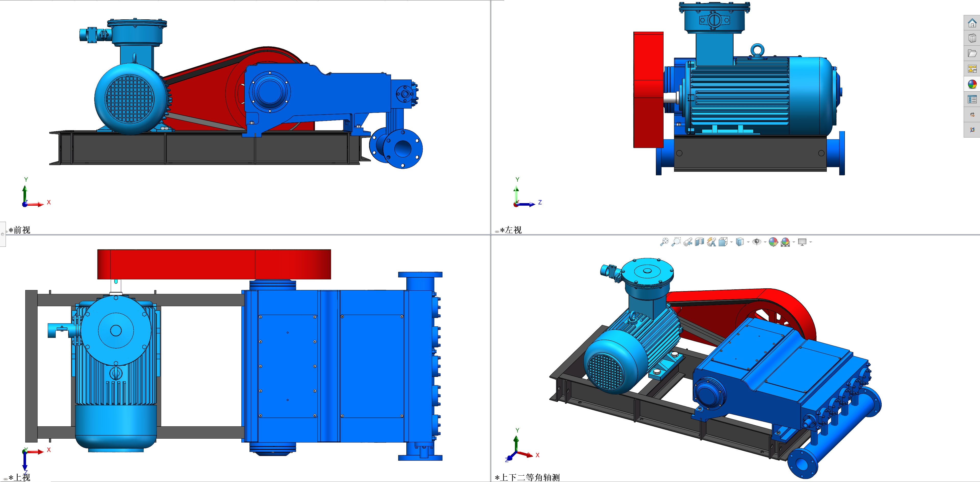
Task: Open the View Palette task pane icon
Action: coord(972,69)
